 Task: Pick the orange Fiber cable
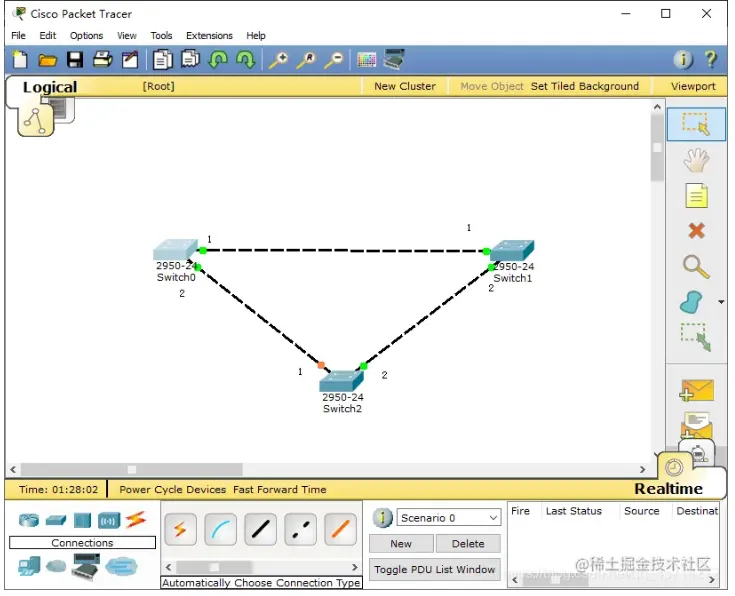pos(340,529)
